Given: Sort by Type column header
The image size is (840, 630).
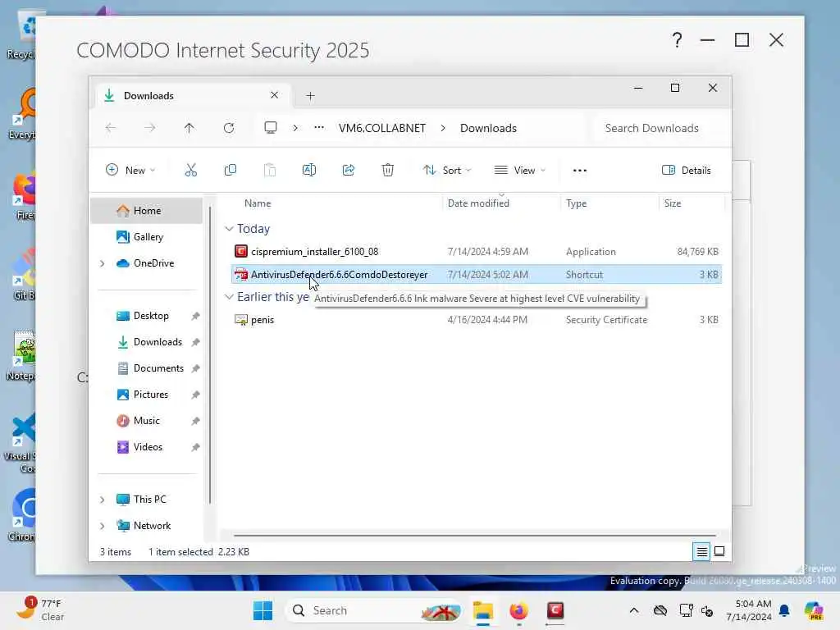Looking at the screenshot, I should pyautogui.click(x=577, y=203).
